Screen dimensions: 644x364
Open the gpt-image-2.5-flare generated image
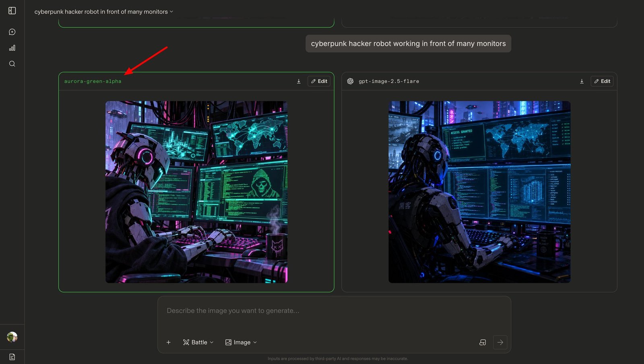coord(479,192)
